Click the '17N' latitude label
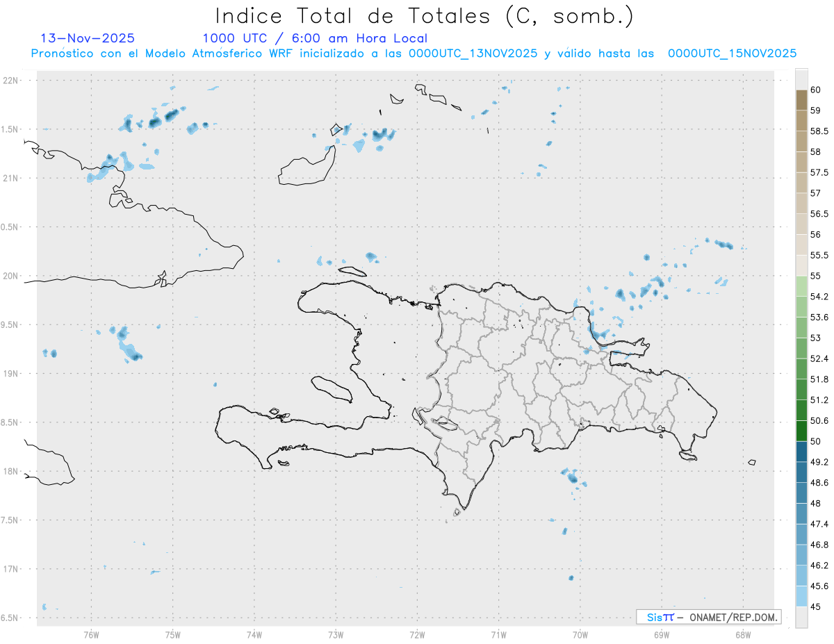 (11, 569)
